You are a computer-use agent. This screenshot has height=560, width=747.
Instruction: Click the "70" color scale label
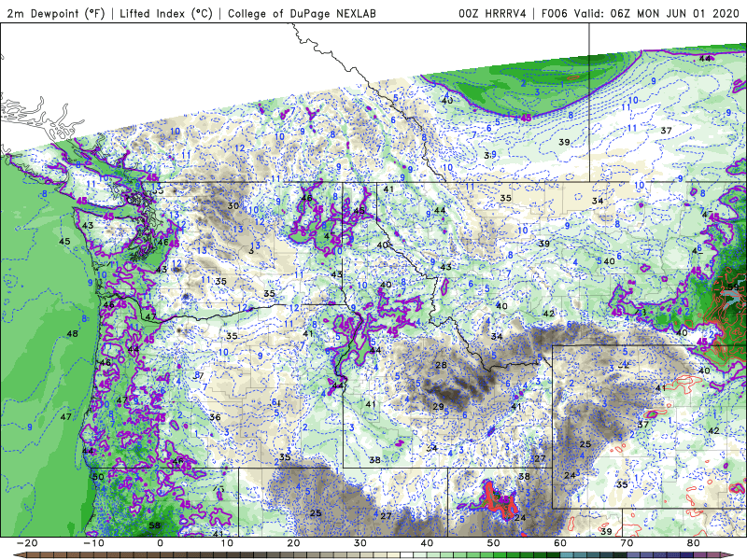click(x=627, y=543)
